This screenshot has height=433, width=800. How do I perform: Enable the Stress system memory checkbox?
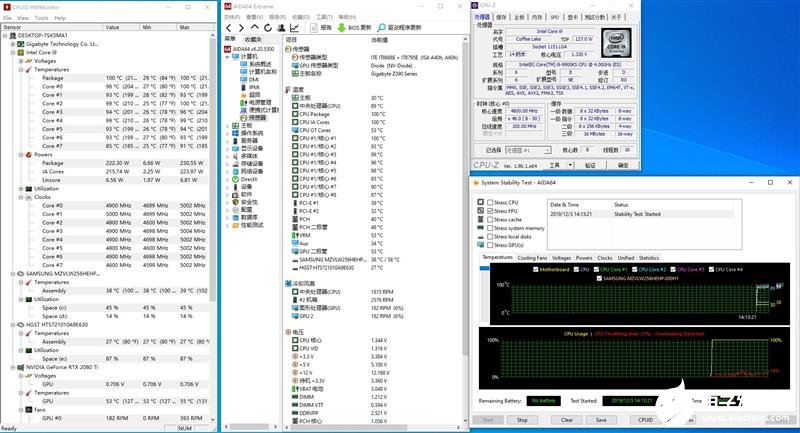490,228
